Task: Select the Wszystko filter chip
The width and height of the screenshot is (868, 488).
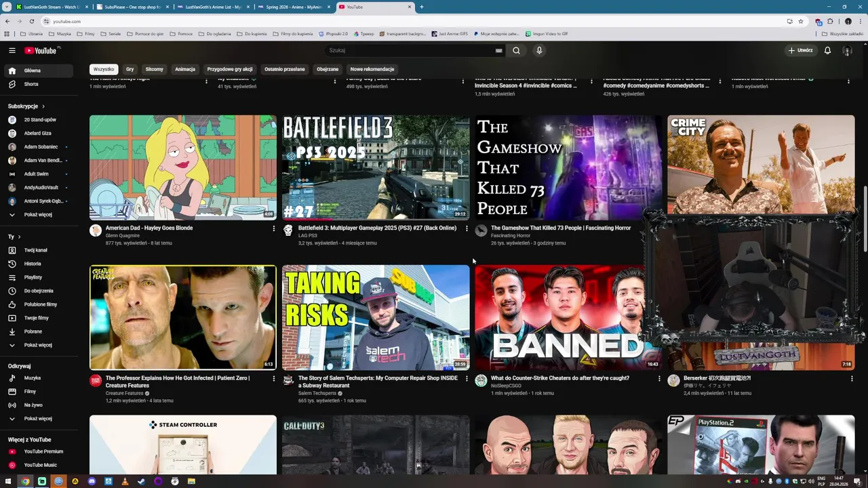Action: (x=104, y=69)
